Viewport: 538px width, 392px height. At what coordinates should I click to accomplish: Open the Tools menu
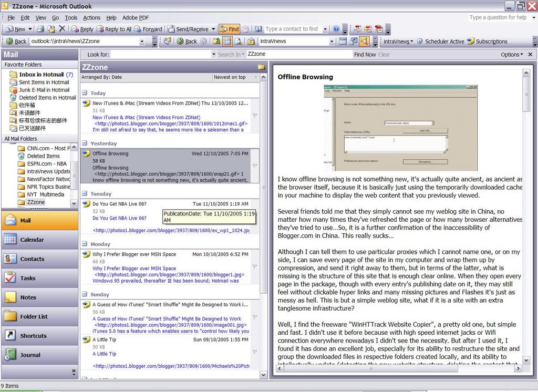tap(71, 17)
